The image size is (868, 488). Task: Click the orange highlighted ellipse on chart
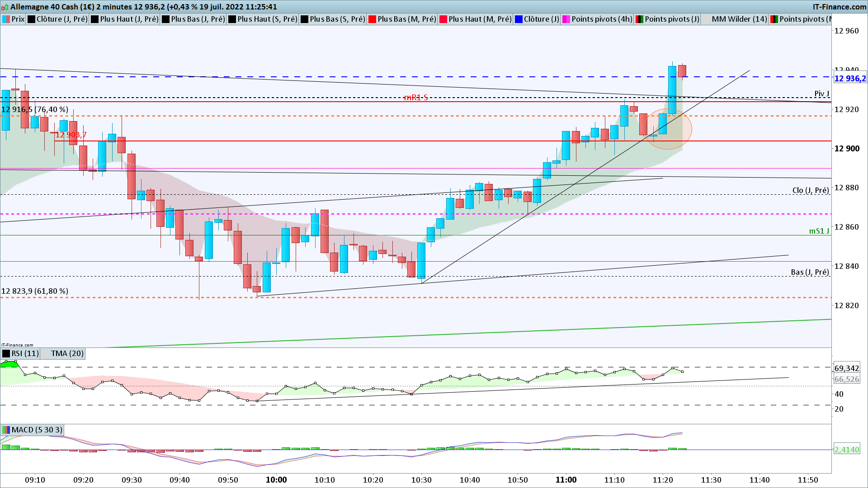pos(668,129)
